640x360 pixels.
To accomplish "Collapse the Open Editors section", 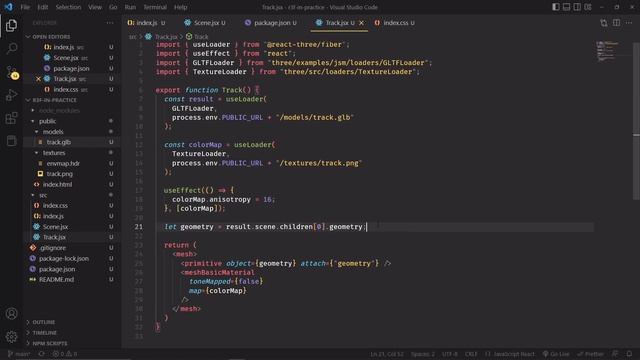I will click(x=72, y=37).
